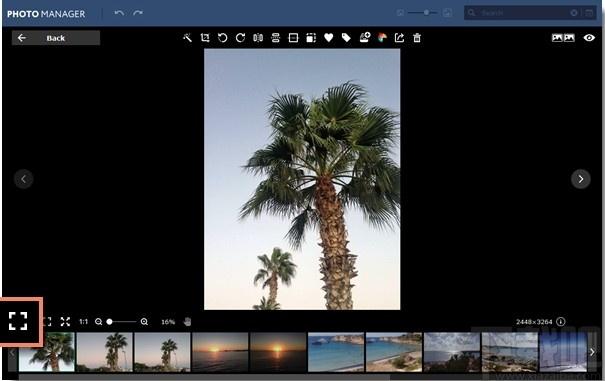Image resolution: width=605 pixels, height=381 pixels.
Task: Open calendar filter beside search
Action: (x=589, y=13)
